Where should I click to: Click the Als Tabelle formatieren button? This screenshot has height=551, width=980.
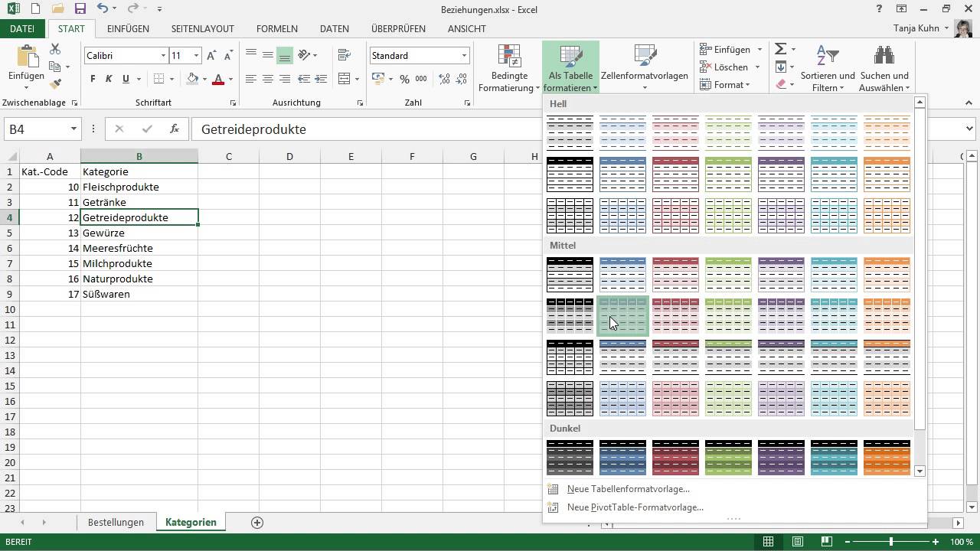(x=570, y=69)
